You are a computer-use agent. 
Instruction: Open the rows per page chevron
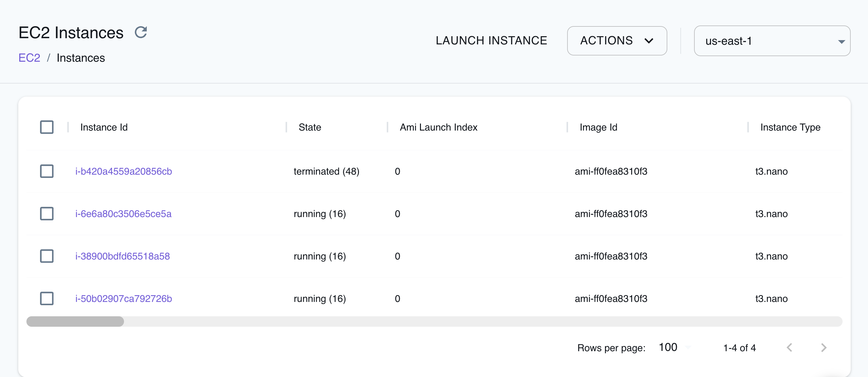688,348
